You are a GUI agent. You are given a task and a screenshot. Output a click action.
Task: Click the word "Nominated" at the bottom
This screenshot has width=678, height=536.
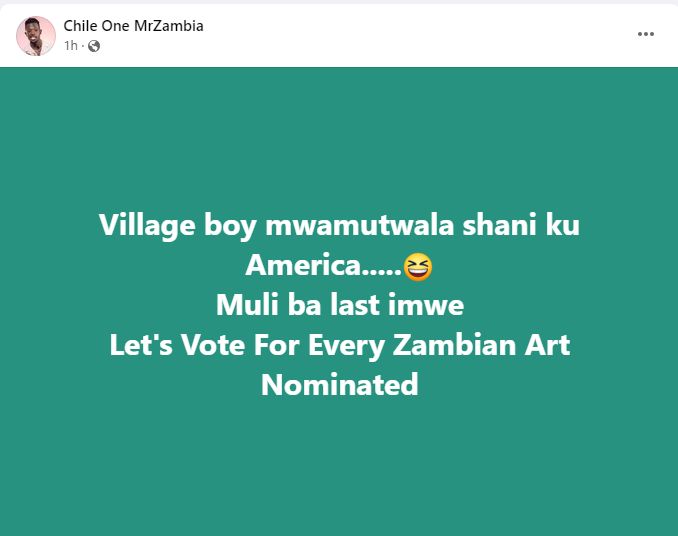tap(340, 385)
